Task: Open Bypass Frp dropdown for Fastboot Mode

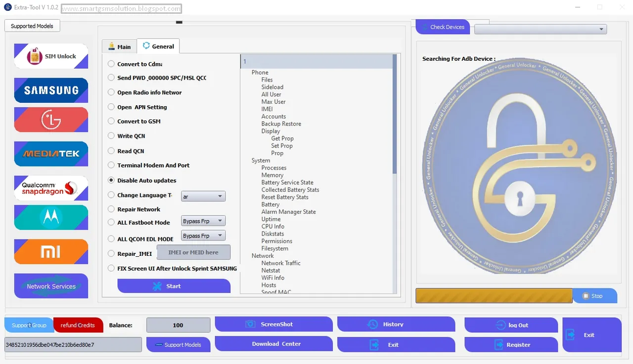Action: coord(203,221)
